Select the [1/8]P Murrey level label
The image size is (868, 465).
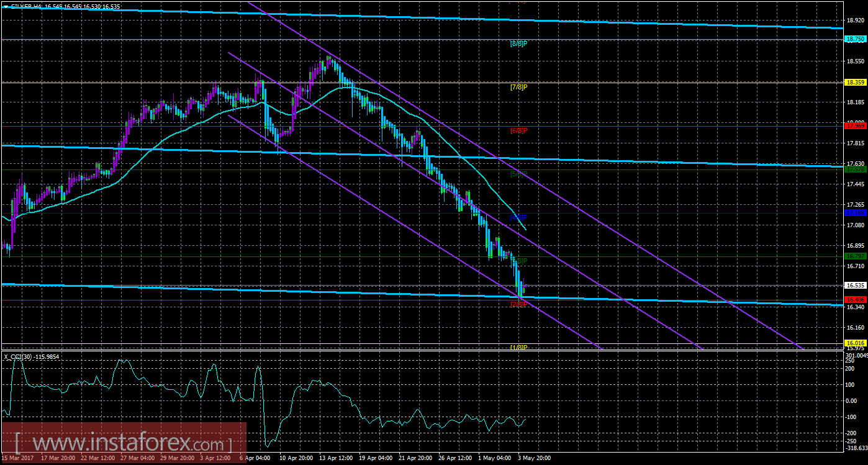[x=518, y=347]
